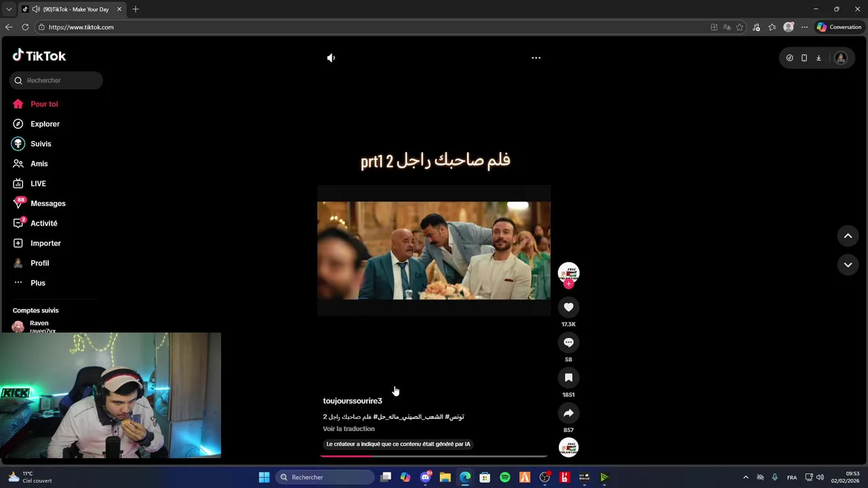
Task: Mute the tab via the tab speaker icon
Action: 35,9
